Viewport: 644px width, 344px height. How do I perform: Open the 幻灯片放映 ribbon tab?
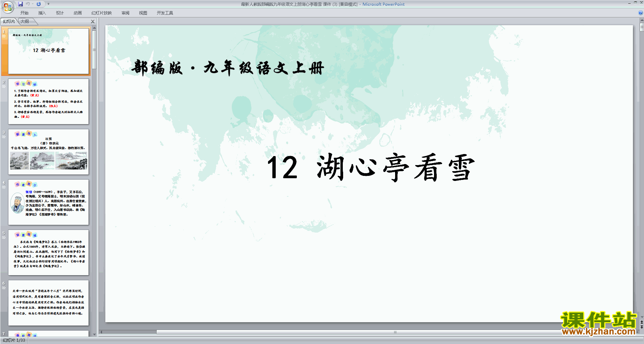102,13
